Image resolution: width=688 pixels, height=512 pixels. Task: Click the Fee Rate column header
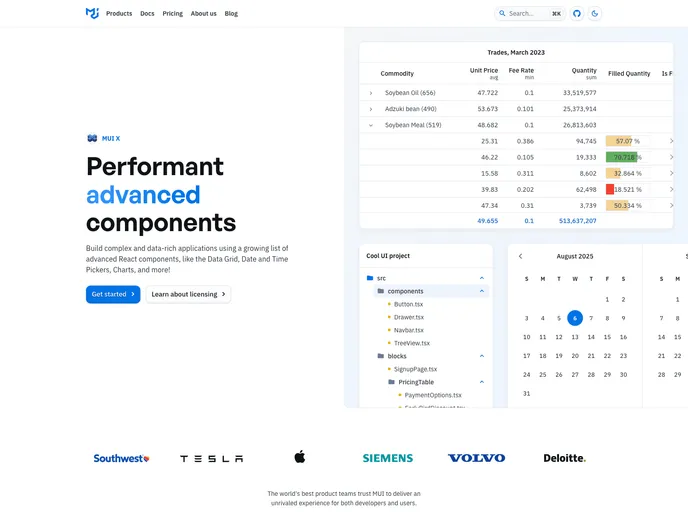point(521,71)
